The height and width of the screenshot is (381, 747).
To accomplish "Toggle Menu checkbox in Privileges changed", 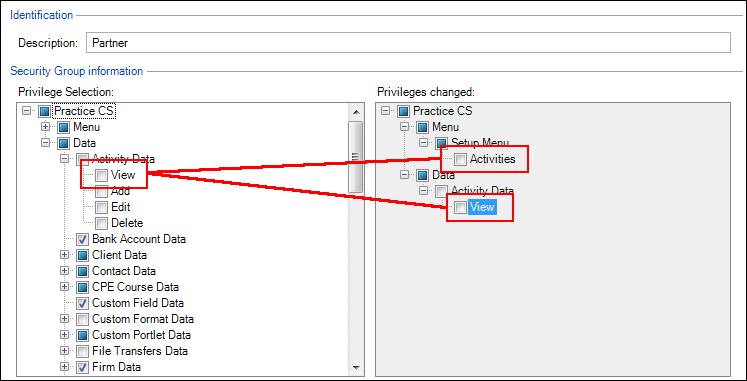I will coord(423,128).
